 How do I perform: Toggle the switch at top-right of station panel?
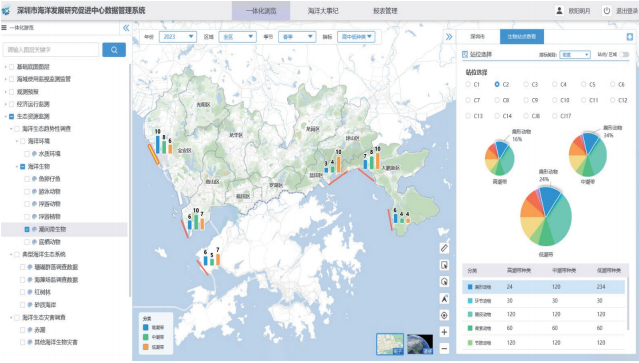pos(624,54)
